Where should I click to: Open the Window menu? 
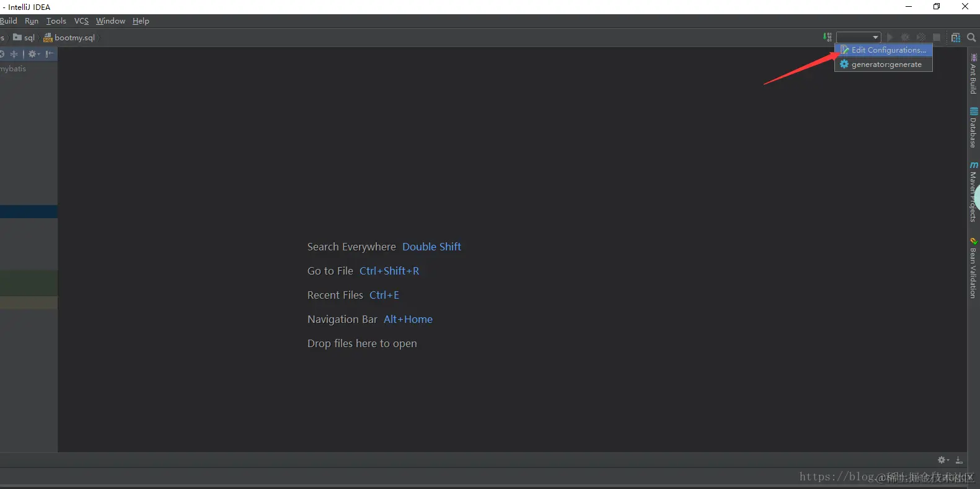click(x=110, y=21)
